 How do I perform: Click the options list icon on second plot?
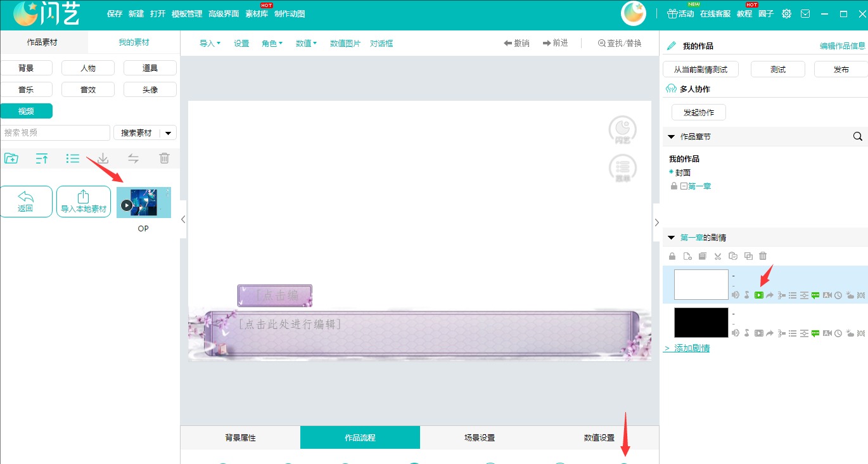tap(793, 333)
